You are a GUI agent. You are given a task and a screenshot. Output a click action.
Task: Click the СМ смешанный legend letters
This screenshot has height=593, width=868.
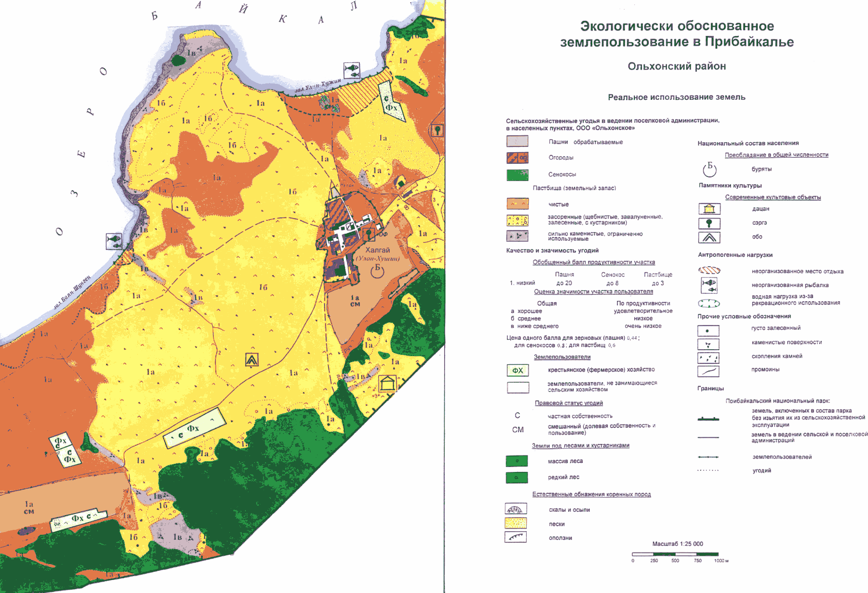pos(518,430)
